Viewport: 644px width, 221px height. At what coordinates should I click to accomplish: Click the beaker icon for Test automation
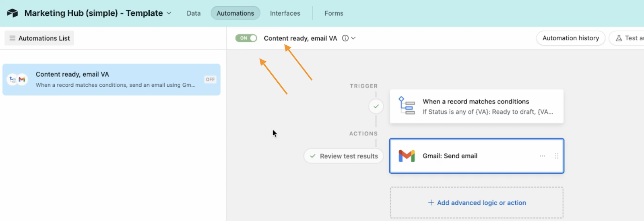[619, 38]
